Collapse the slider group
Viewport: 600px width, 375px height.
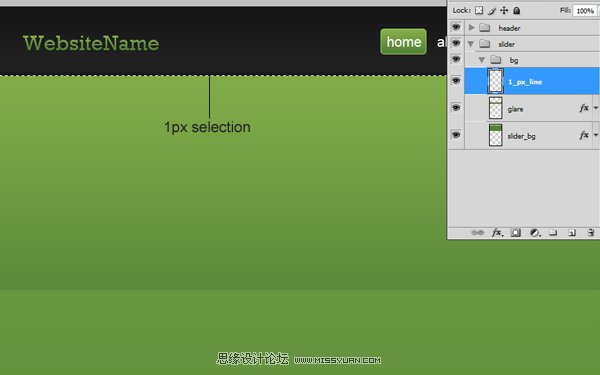pyautogui.click(x=471, y=44)
